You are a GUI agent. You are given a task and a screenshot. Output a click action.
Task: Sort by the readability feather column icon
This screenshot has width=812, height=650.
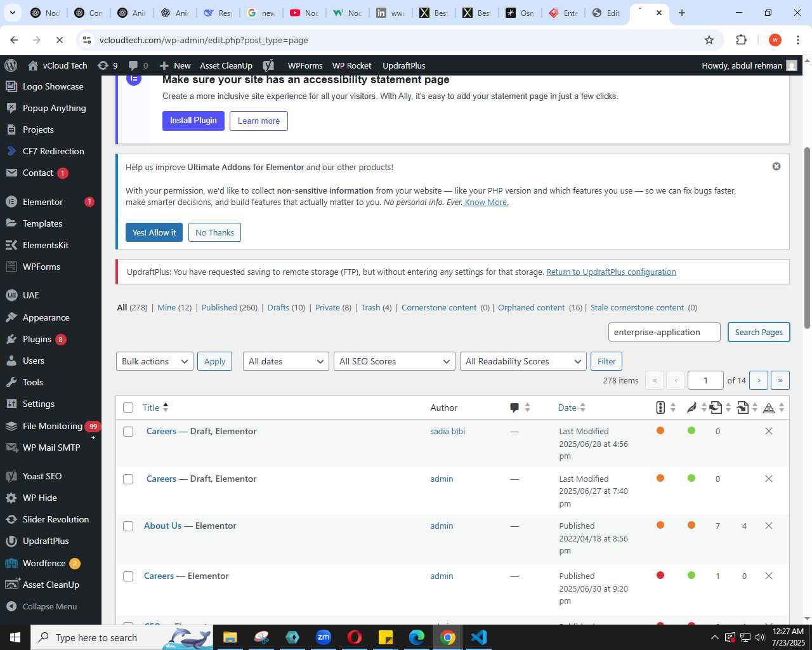(697, 408)
